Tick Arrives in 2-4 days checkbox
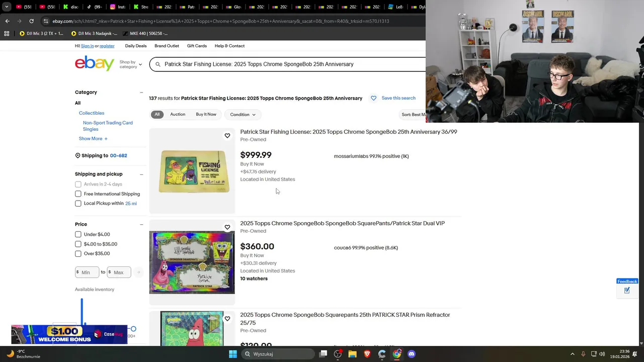Image resolution: width=644 pixels, height=362 pixels. [78, 184]
